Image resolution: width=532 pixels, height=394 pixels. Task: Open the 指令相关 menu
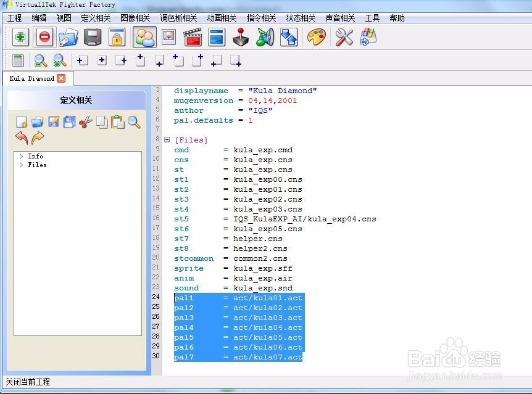[261, 18]
